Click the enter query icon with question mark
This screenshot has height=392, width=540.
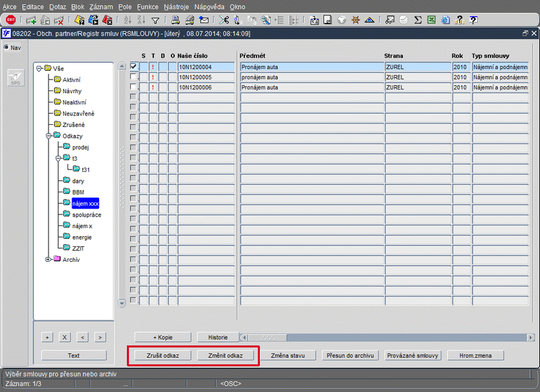click(79, 20)
